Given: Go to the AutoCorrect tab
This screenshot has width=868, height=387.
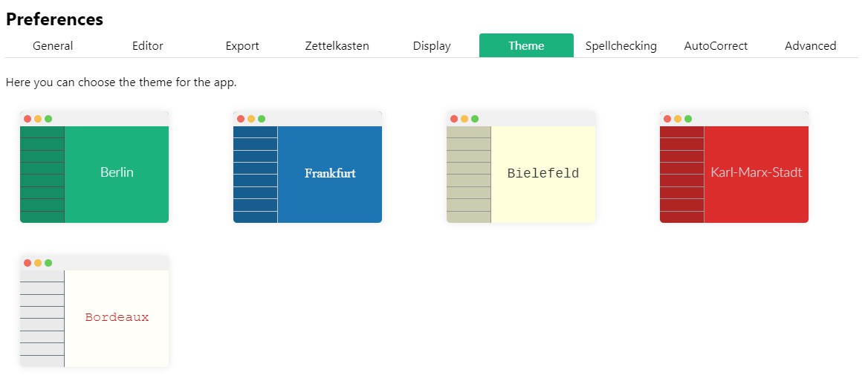Looking at the screenshot, I should (716, 45).
